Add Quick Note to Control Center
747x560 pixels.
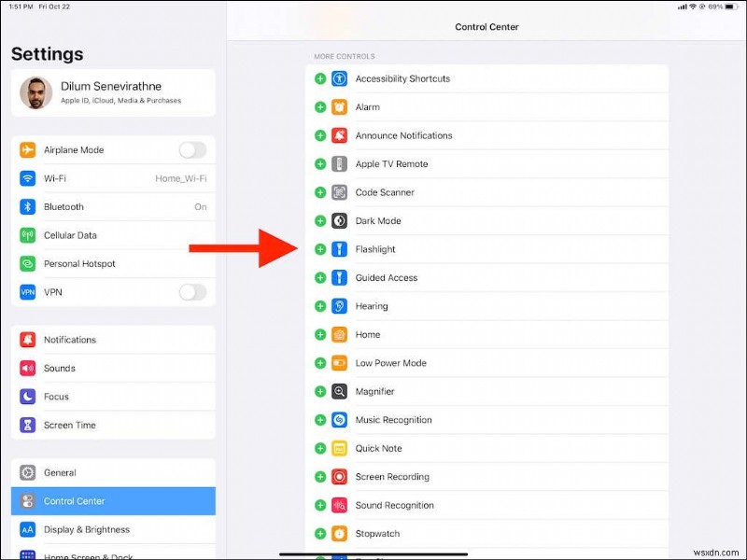point(320,448)
